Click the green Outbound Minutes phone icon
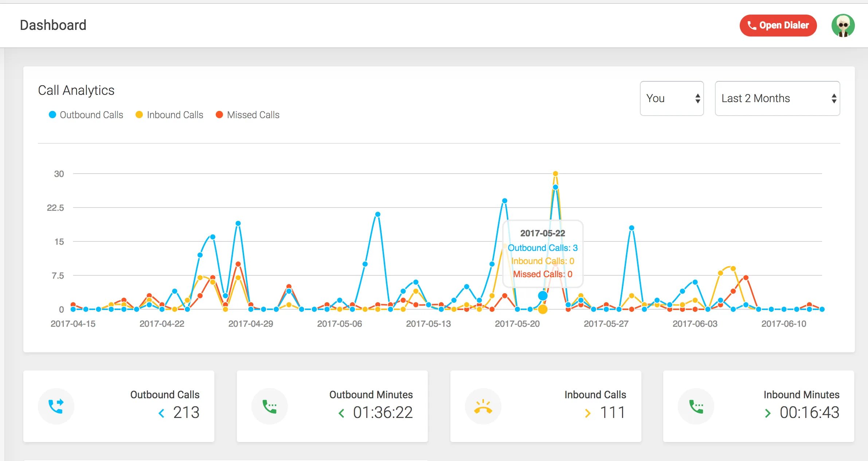Screen dimensions: 868x461 pyautogui.click(x=270, y=406)
